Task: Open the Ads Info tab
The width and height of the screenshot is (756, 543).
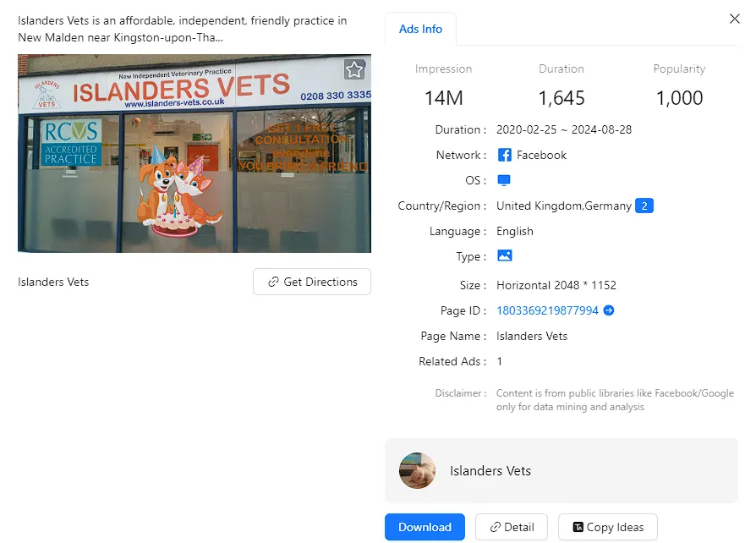Action: [420, 29]
